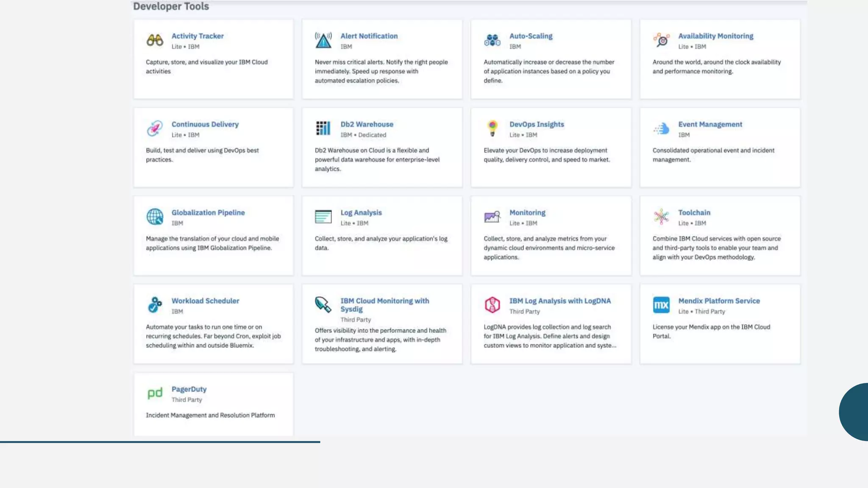Click the Db2 Warehouse grid icon
The height and width of the screenshot is (488, 868).
click(x=323, y=128)
